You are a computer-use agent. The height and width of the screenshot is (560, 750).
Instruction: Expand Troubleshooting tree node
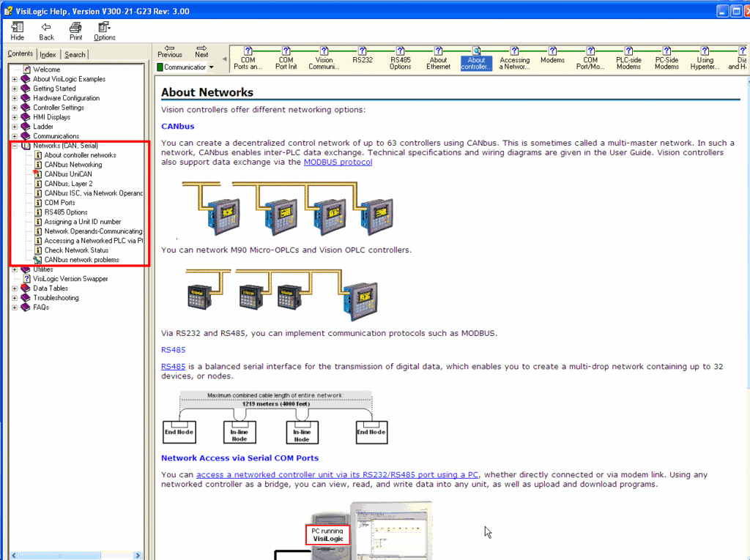15,298
